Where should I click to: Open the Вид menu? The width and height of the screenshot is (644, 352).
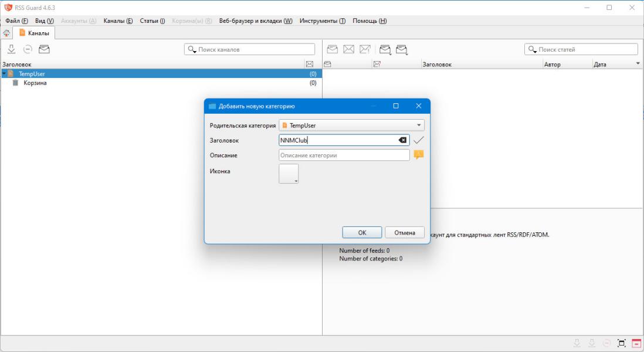coord(45,21)
